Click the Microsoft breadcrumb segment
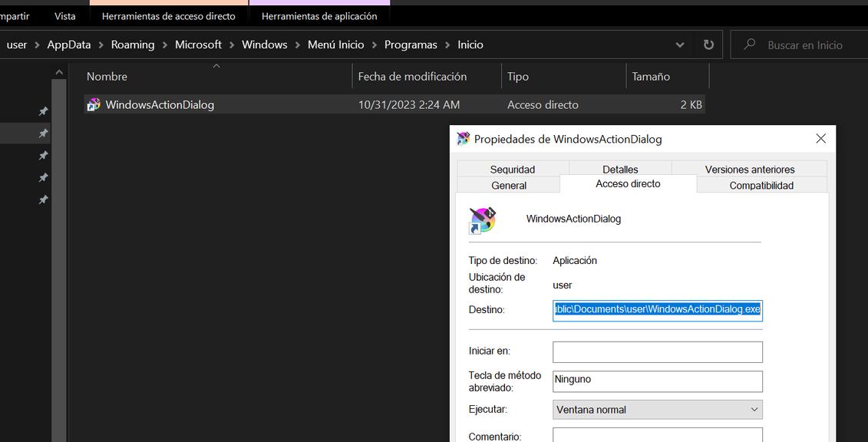 point(198,45)
